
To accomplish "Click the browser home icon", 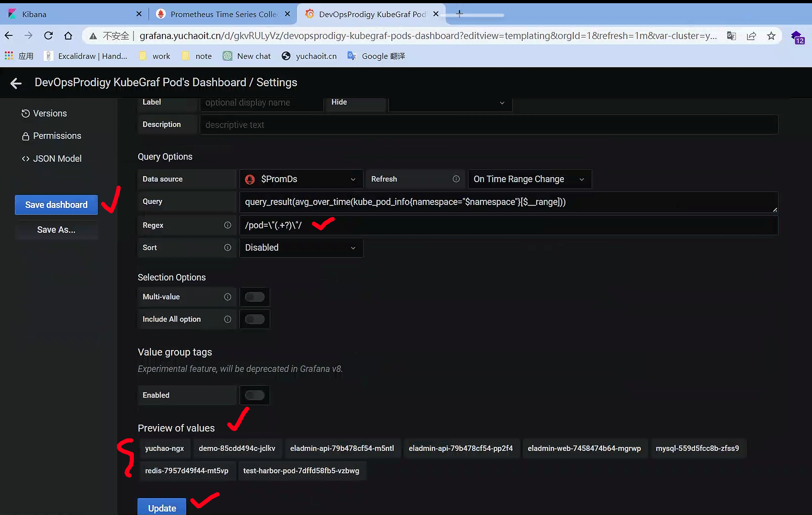I will point(68,35).
